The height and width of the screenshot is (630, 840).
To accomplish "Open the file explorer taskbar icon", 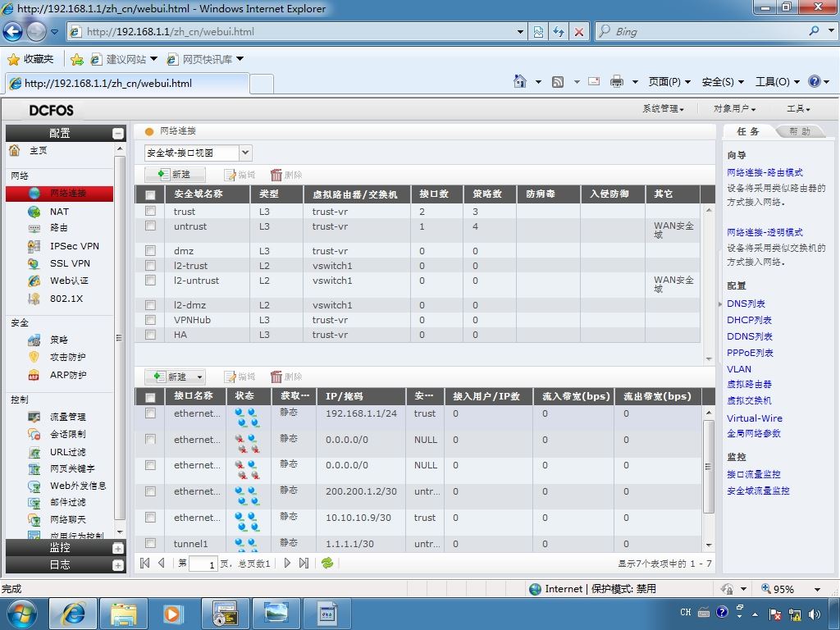I will 124,614.
